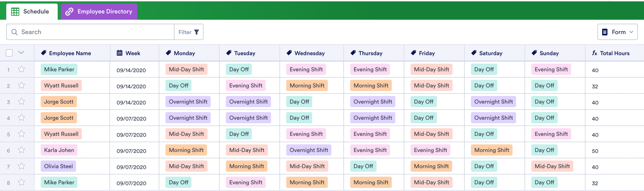Star the Karla Johen row
The width and height of the screenshot is (644, 191).
coord(21,150)
